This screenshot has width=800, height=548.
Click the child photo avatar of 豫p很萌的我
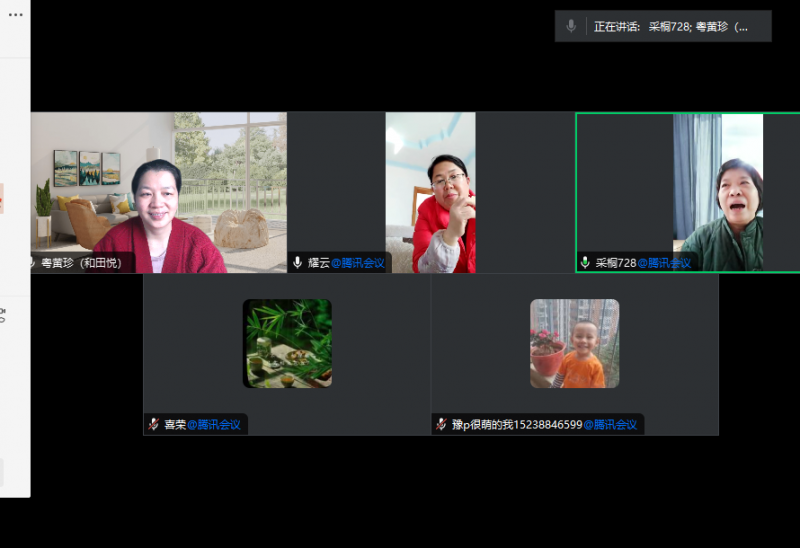coord(574,343)
